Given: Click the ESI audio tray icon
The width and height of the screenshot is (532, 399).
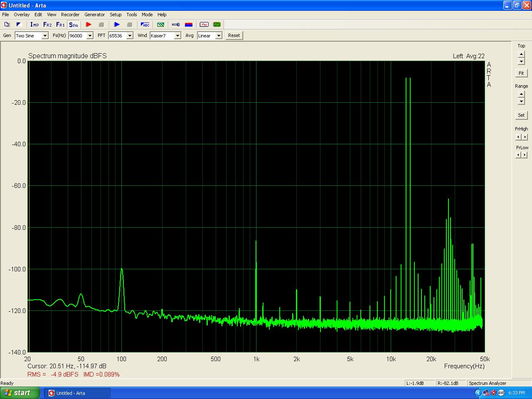Looking at the screenshot, I should [x=501, y=393].
